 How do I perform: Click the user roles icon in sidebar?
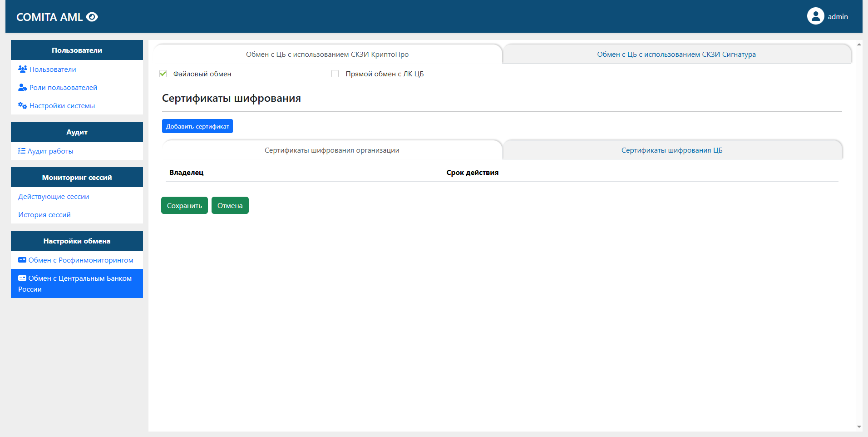click(x=22, y=87)
